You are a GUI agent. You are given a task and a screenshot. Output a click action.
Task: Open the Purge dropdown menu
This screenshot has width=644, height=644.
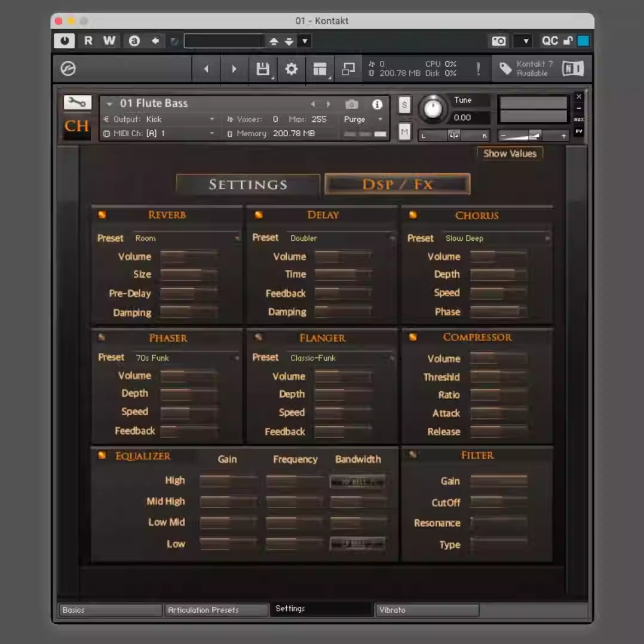tap(363, 119)
